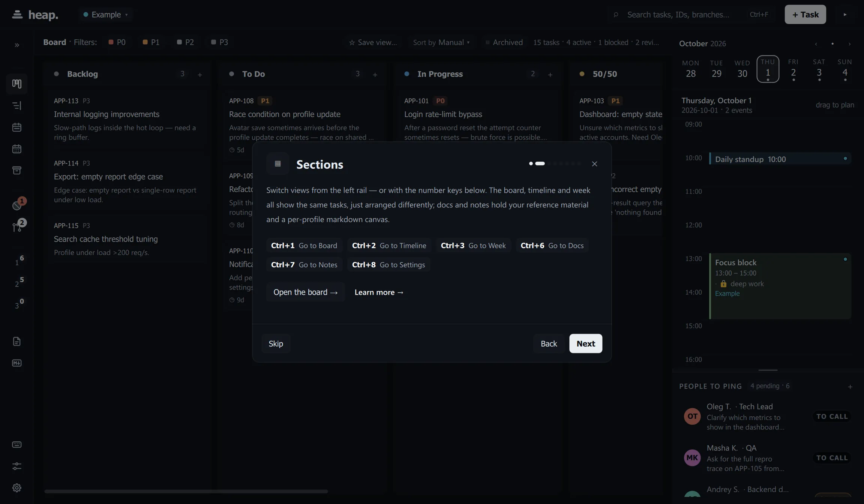Select Wednesday 30 in the week strip
The height and width of the screenshot is (504, 864).
[742, 69]
